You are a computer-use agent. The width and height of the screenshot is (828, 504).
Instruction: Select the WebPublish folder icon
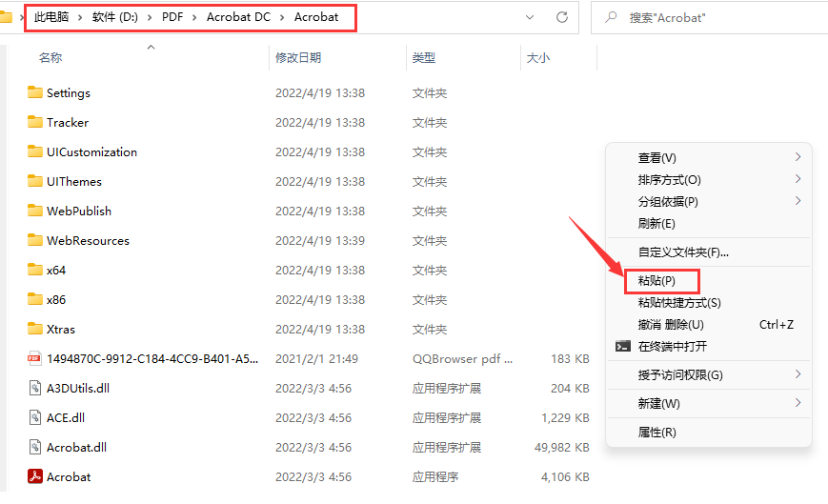point(35,211)
